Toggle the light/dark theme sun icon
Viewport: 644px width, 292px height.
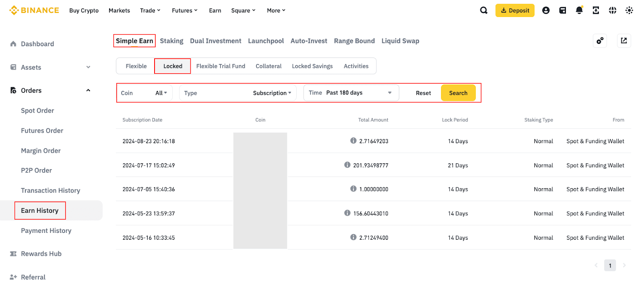point(629,10)
